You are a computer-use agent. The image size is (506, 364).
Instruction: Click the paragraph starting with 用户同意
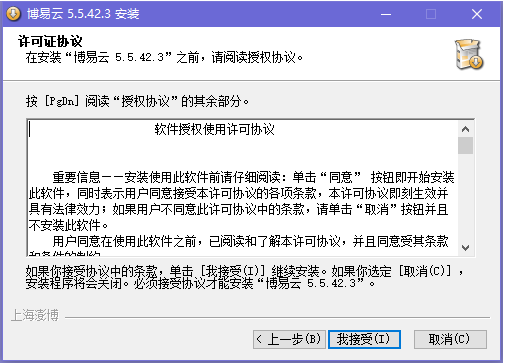[239, 245]
